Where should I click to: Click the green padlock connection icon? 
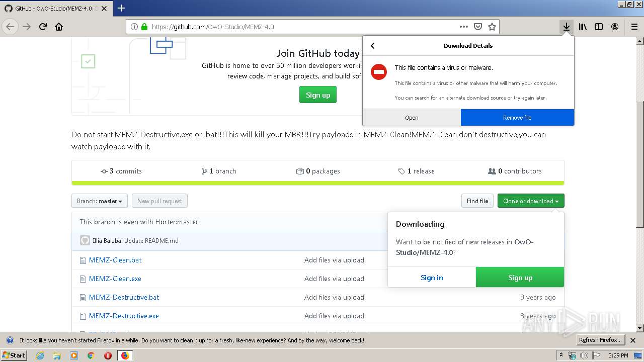coord(144,27)
